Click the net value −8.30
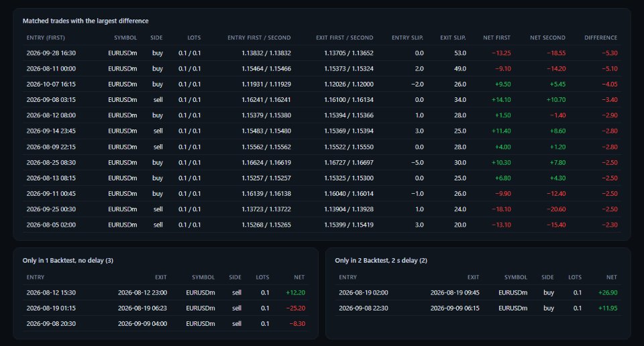Image resolution: width=644 pixels, height=346 pixels. 297,324
